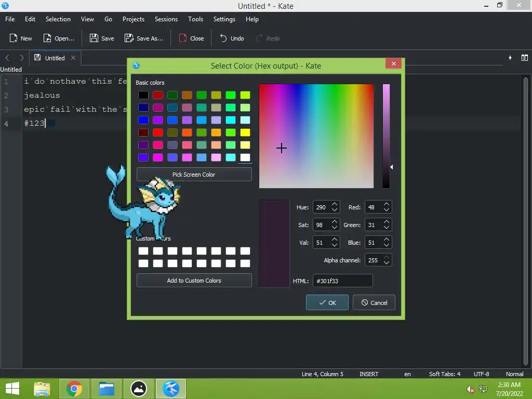Save the document with Save icon
The height and width of the screenshot is (399, 532).
[102, 38]
